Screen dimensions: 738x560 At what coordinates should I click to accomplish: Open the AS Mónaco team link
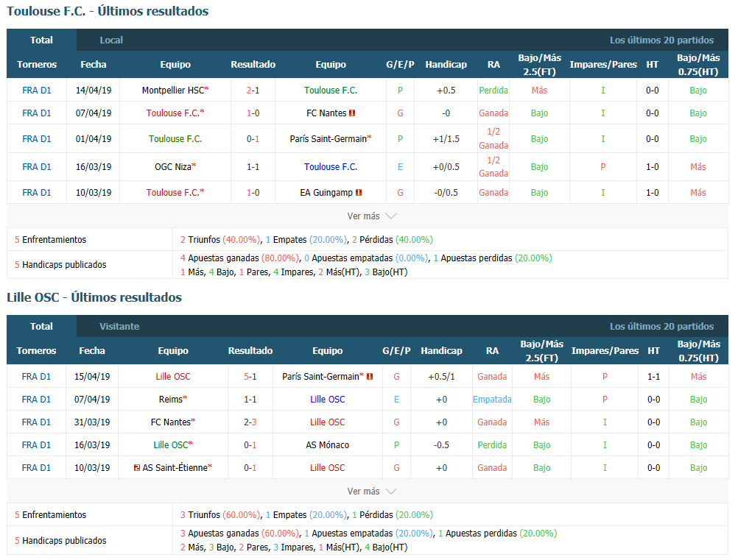point(328,445)
